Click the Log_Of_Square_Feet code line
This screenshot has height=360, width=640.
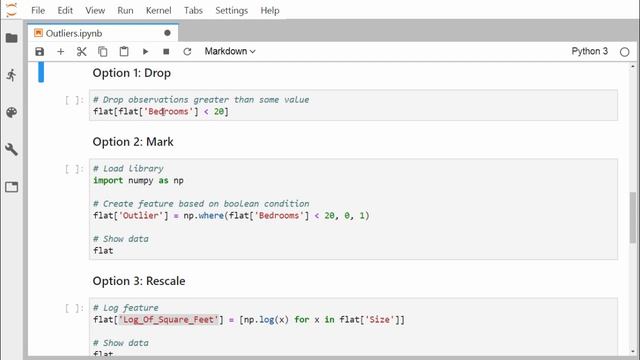click(249, 320)
